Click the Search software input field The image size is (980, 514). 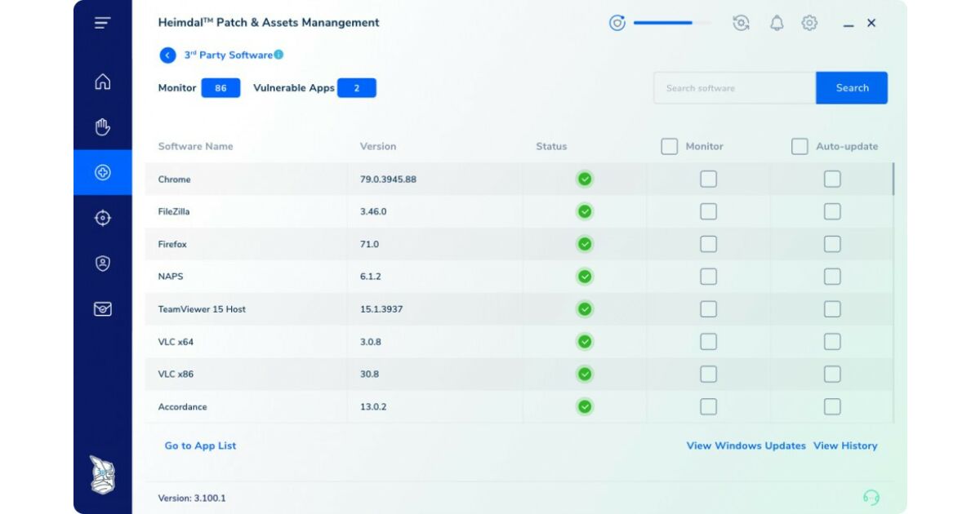(734, 88)
